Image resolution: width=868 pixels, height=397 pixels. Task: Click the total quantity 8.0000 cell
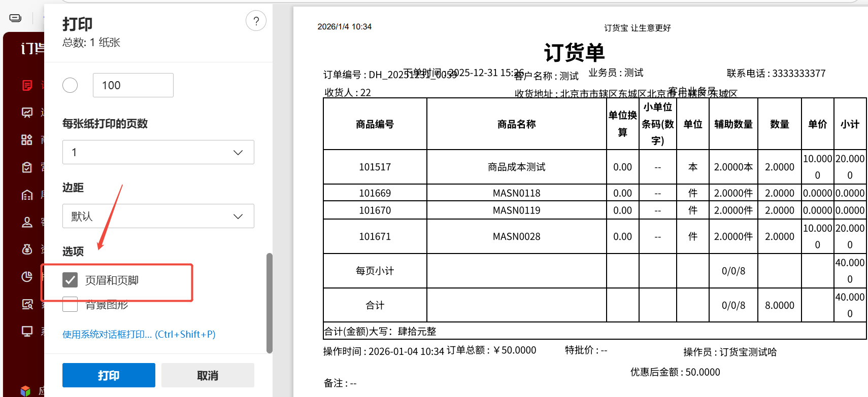click(780, 305)
